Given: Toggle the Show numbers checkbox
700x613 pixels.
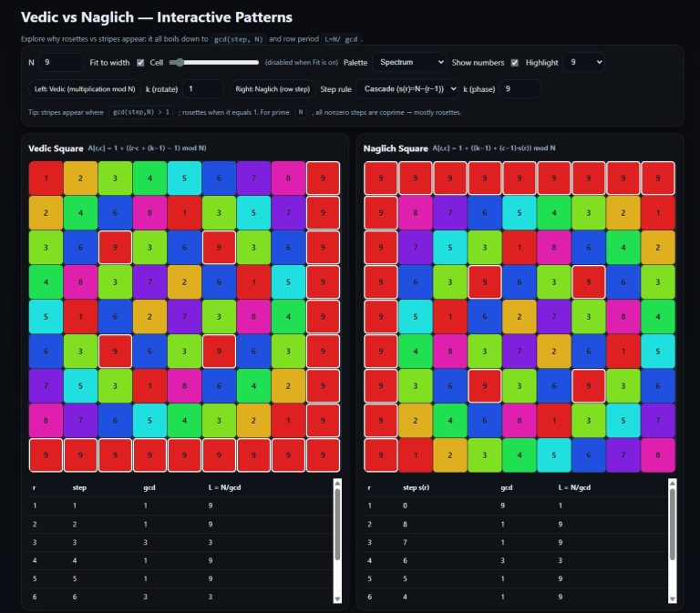Looking at the screenshot, I should click(515, 62).
